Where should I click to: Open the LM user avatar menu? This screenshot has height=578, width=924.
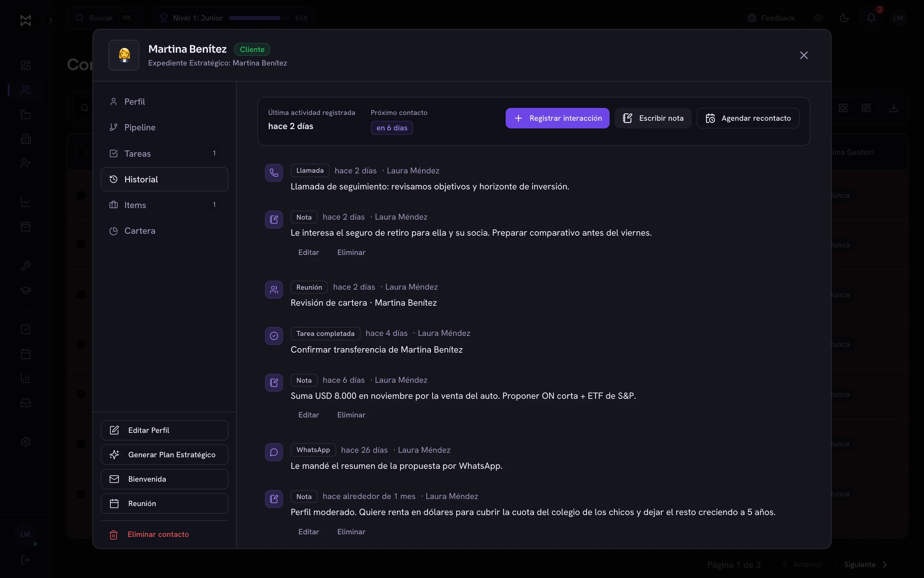tap(898, 18)
